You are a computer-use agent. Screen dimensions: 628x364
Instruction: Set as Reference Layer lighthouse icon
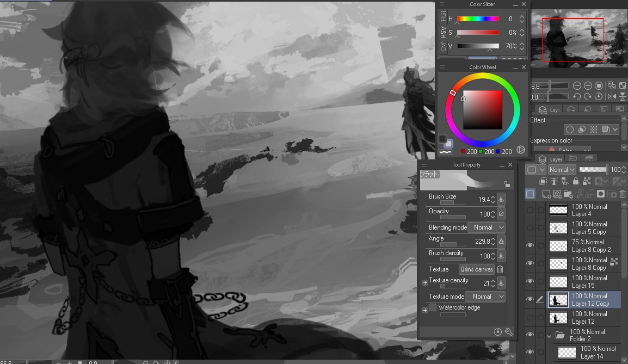point(554,181)
